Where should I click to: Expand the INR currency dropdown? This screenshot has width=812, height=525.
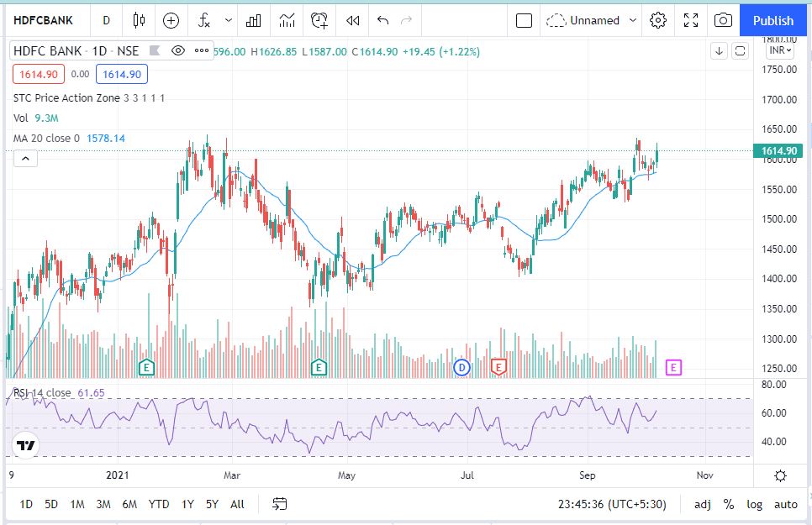(780, 50)
